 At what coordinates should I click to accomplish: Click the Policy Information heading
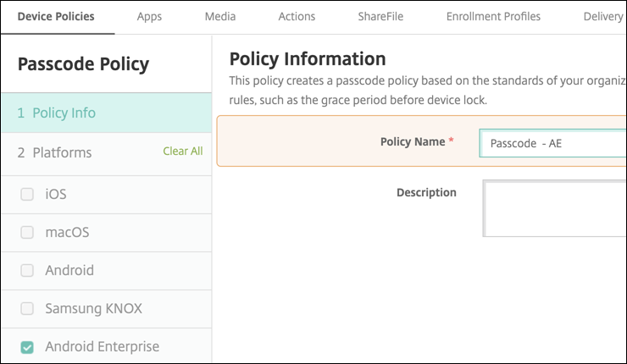308,58
